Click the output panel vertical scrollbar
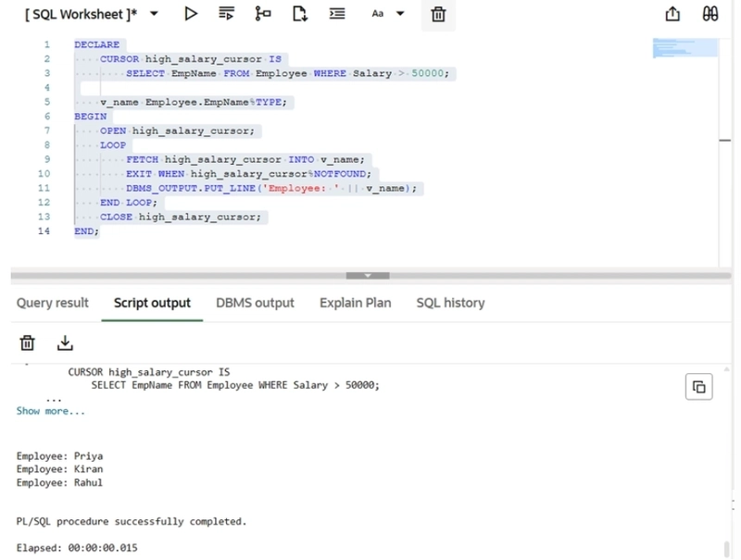This screenshot has width=741, height=560. coord(725,546)
